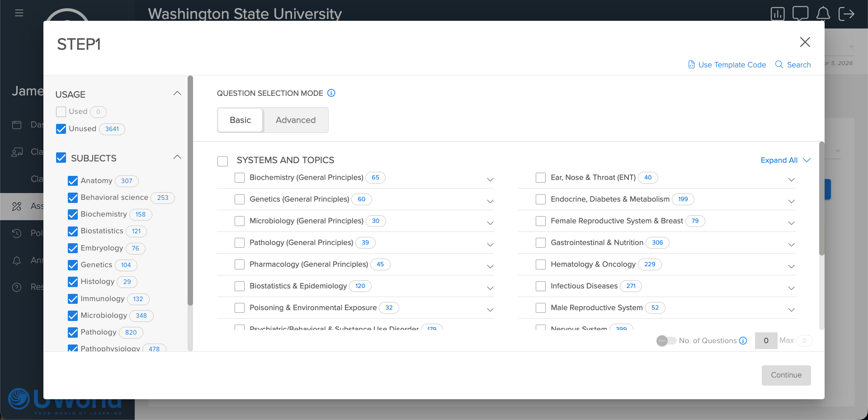
Task: Click the logout arrow icon
Action: 846,14
